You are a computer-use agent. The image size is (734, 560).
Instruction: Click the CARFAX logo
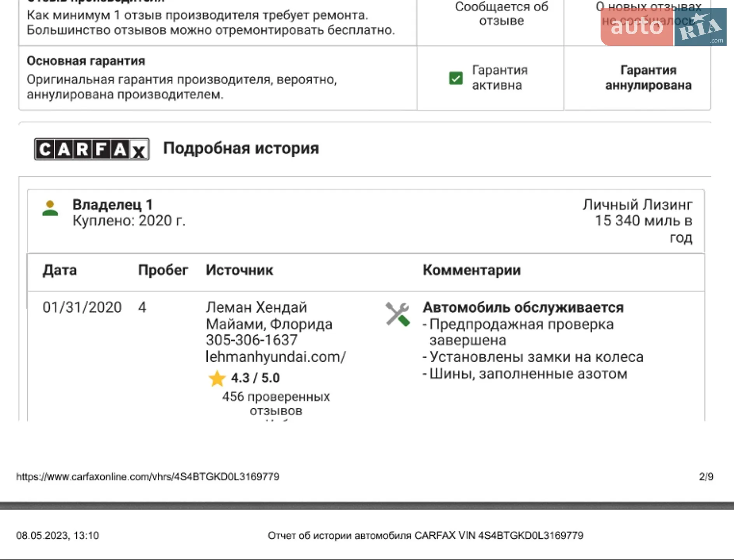tap(92, 149)
